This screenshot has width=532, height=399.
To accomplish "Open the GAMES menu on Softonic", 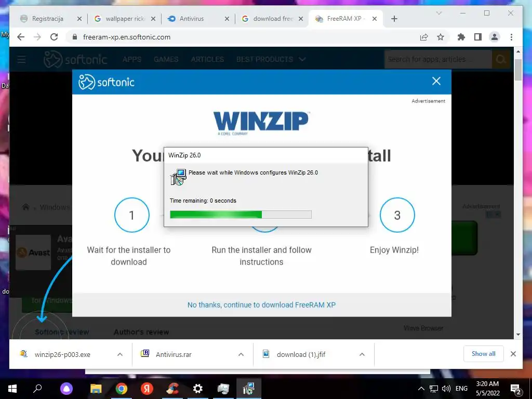I will click(166, 59).
